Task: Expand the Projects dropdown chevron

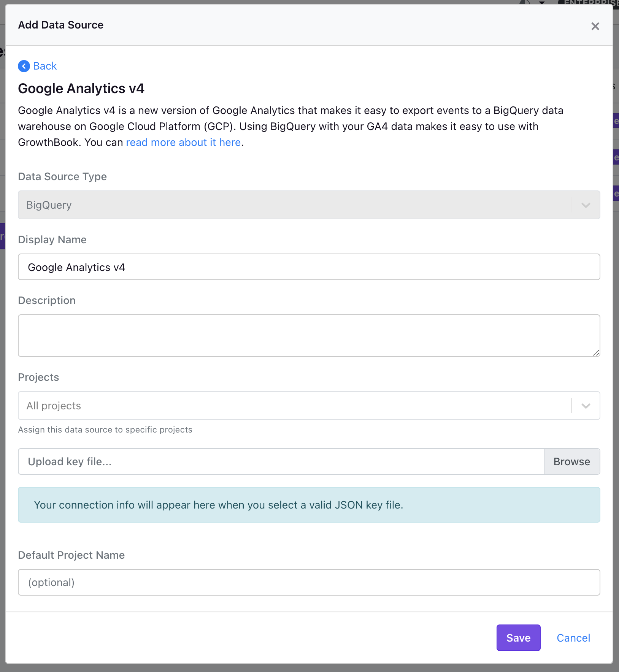Action: [586, 406]
